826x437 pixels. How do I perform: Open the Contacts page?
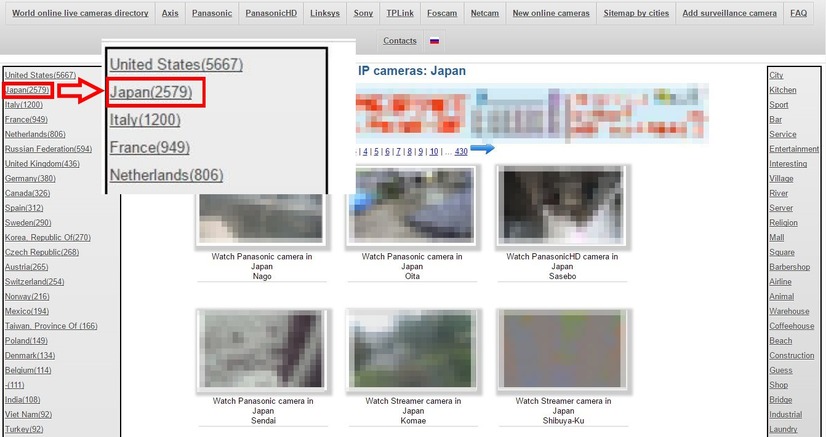point(400,41)
